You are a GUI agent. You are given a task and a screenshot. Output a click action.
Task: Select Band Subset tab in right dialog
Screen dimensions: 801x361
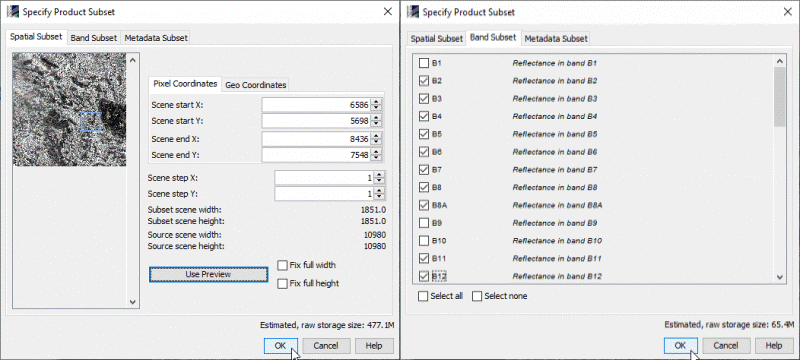coord(493,37)
